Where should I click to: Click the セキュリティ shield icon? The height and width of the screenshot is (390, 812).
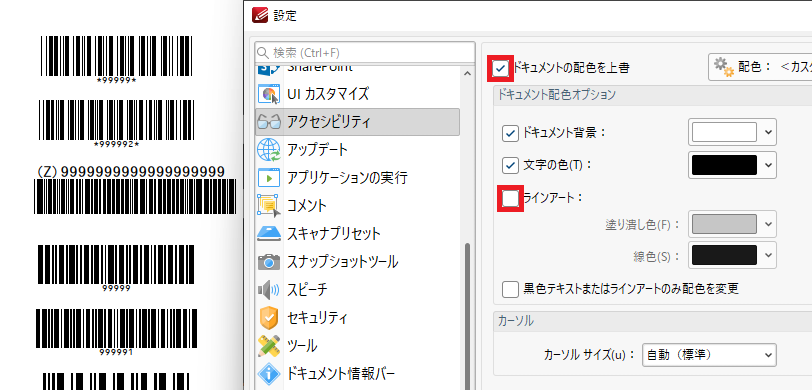268,317
